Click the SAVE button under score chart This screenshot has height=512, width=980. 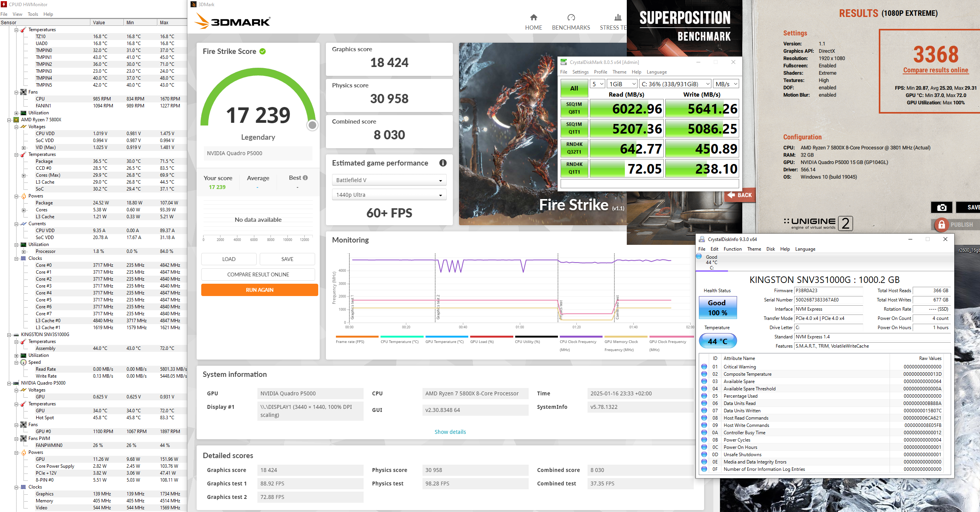(x=287, y=259)
